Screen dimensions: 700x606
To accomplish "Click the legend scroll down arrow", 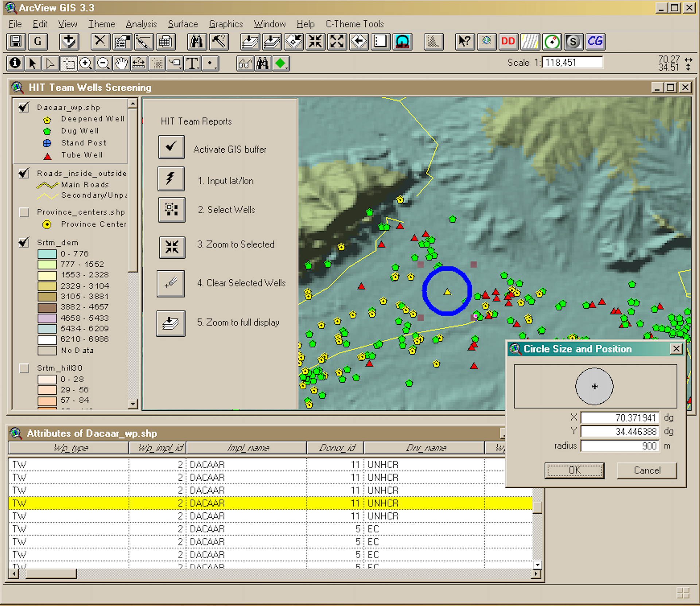I will (x=133, y=404).
